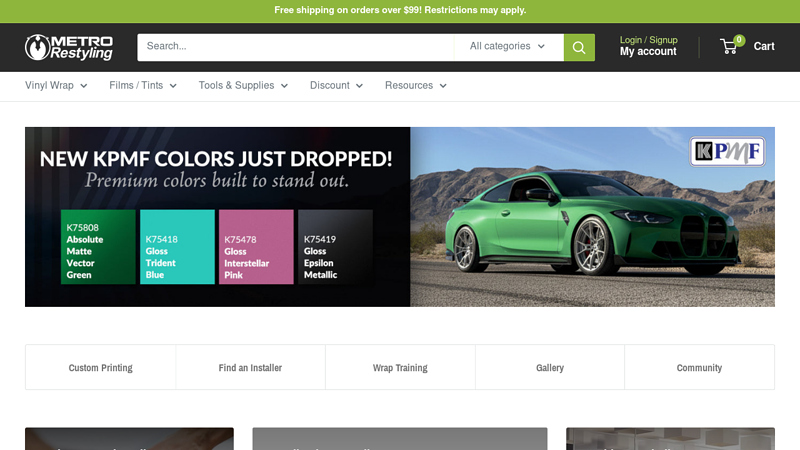Open the All categories dropdown
This screenshot has height=450, width=800.
pos(508,46)
